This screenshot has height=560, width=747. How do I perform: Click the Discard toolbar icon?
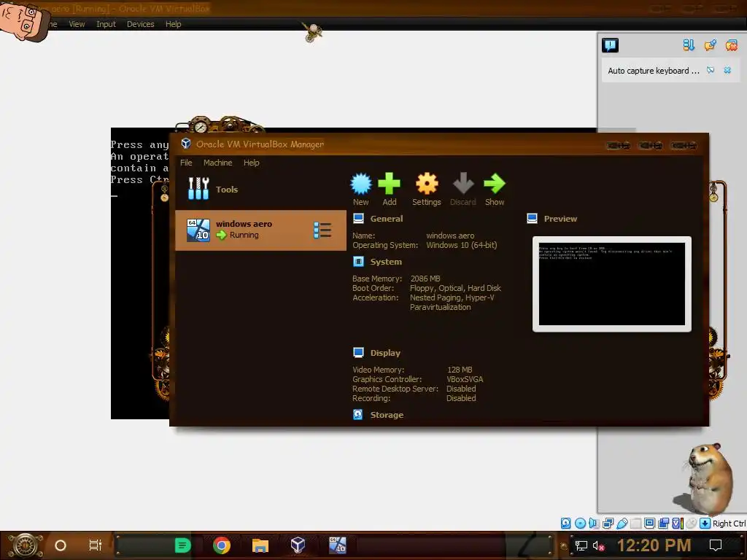463,184
